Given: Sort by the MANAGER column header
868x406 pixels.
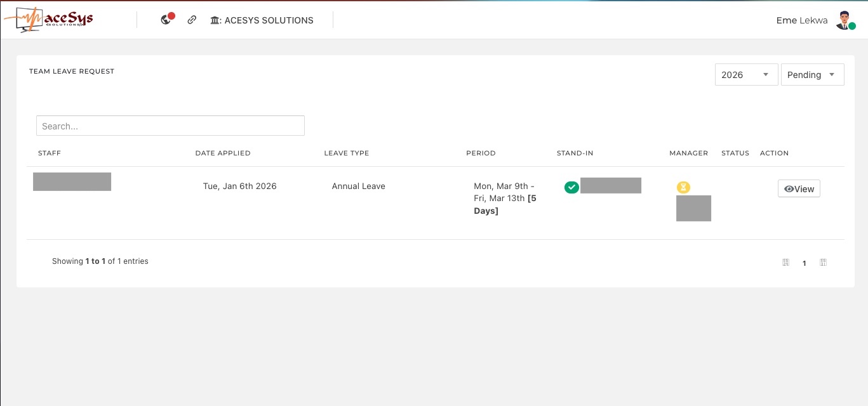Looking at the screenshot, I should coord(688,153).
